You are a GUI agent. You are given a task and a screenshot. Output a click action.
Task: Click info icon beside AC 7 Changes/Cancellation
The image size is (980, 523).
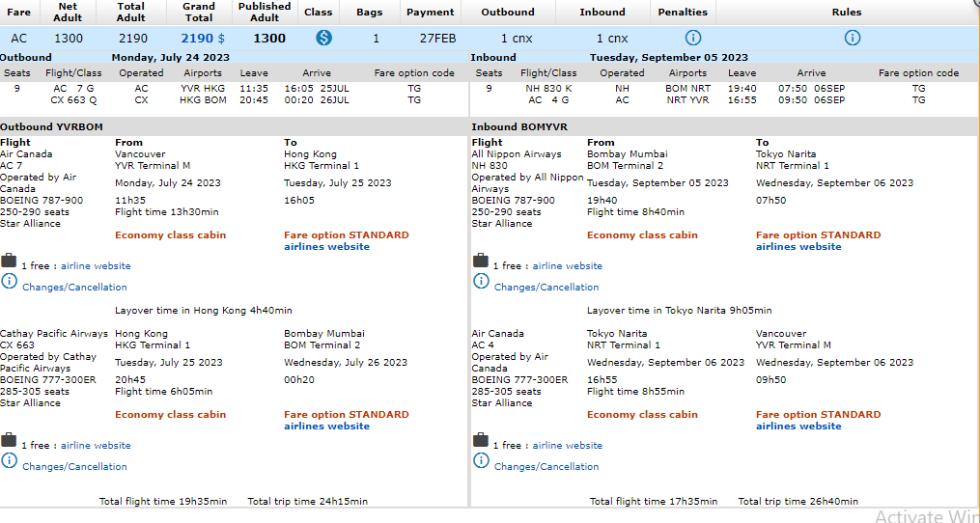[9, 281]
